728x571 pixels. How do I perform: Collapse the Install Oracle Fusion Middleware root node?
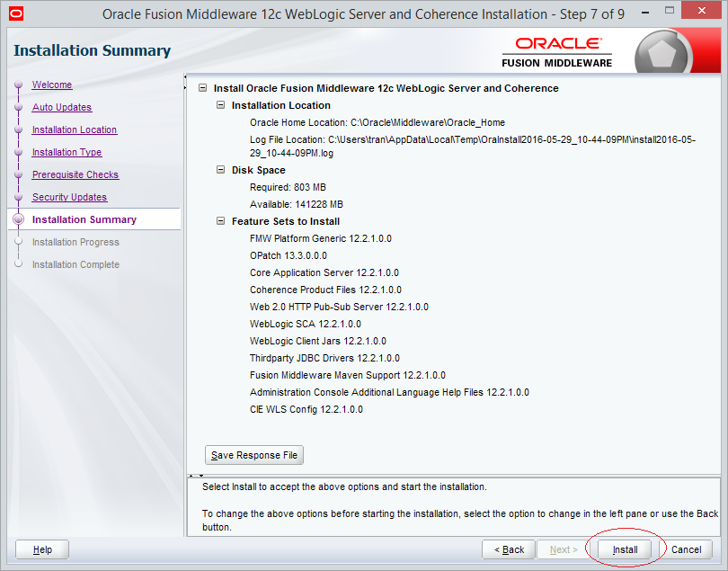(202, 88)
